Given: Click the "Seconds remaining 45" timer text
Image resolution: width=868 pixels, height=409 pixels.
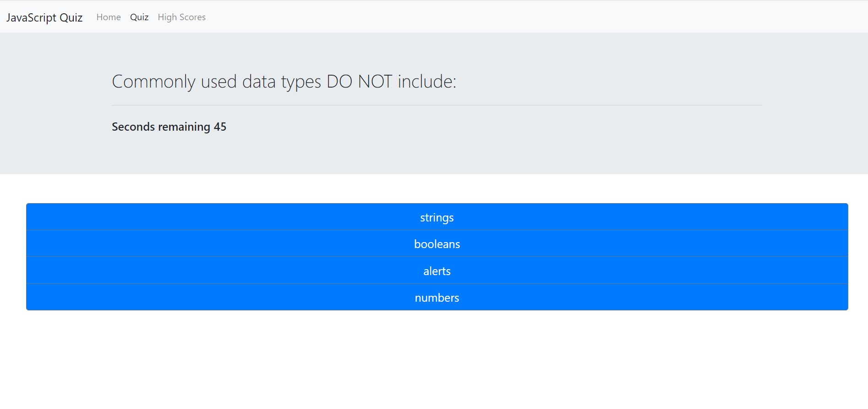Looking at the screenshot, I should tap(169, 127).
